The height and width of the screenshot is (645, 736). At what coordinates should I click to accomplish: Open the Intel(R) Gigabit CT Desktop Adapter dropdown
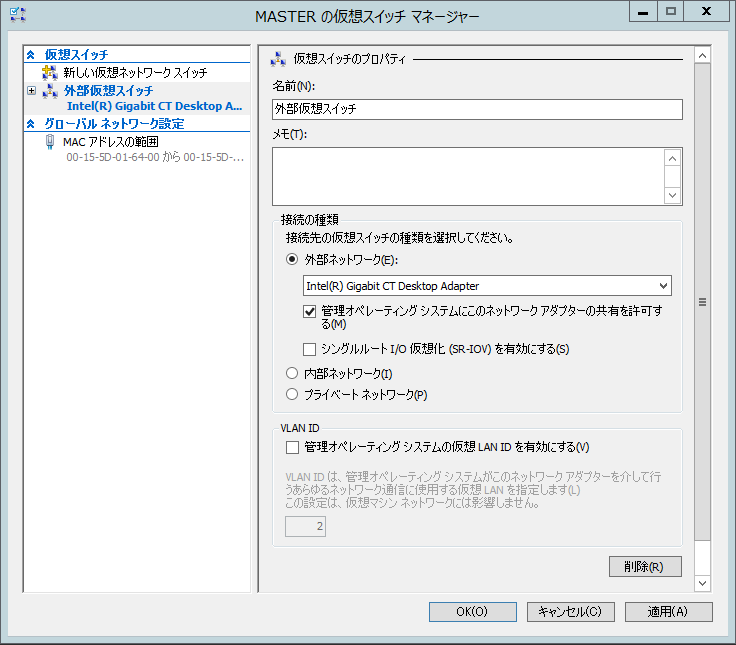(487, 285)
